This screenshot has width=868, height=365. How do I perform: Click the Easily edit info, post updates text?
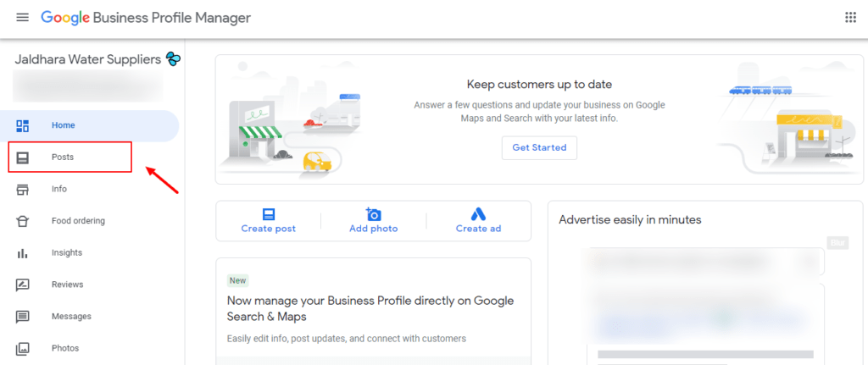point(347,339)
